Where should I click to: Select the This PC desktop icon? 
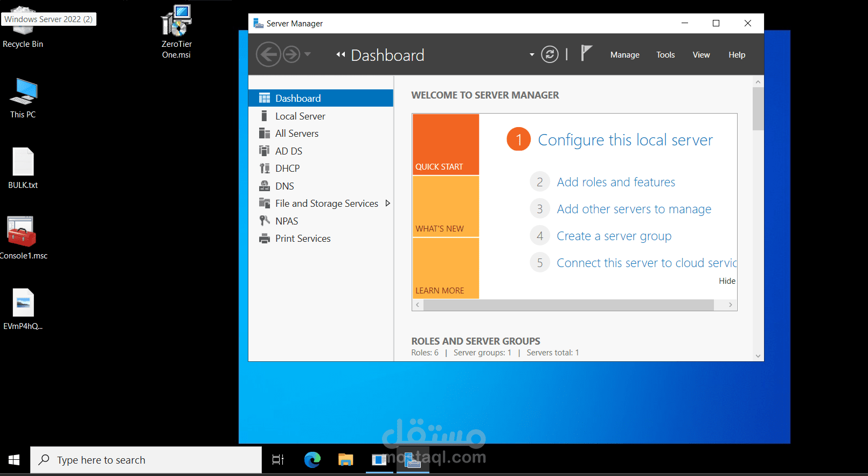click(23, 98)
